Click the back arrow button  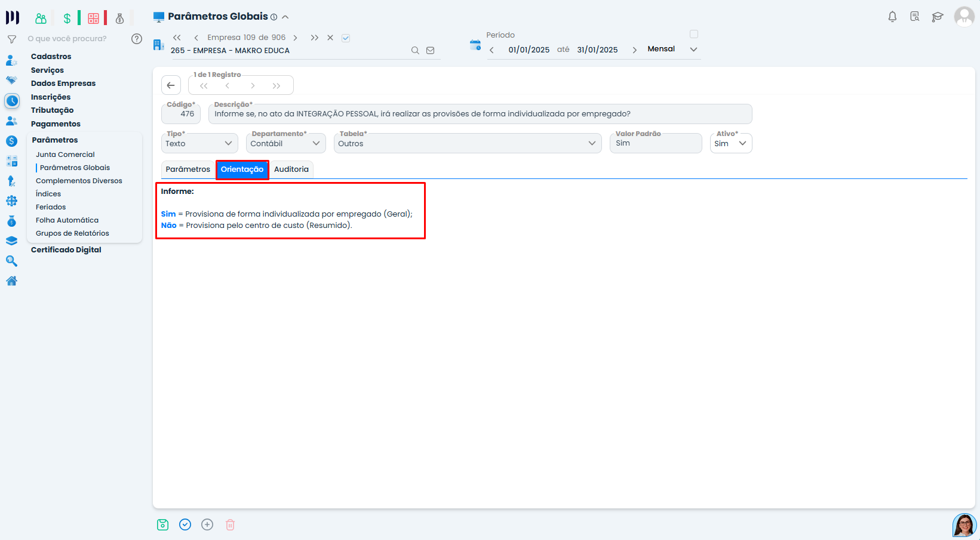click(x=171, y=85)
